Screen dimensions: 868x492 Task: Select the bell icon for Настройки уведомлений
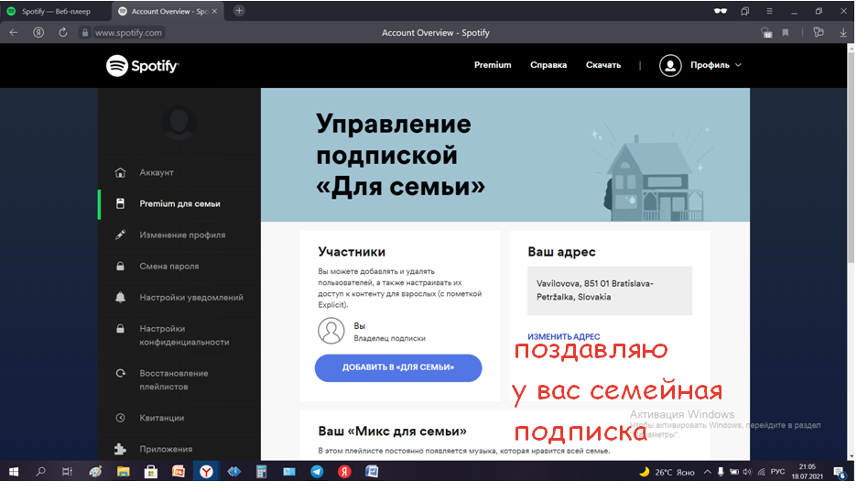coord(120,298)
